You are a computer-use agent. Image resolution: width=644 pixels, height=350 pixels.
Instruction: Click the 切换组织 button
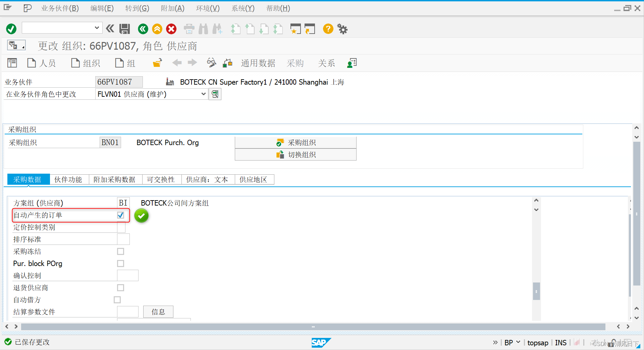click(x=295, y=155)
